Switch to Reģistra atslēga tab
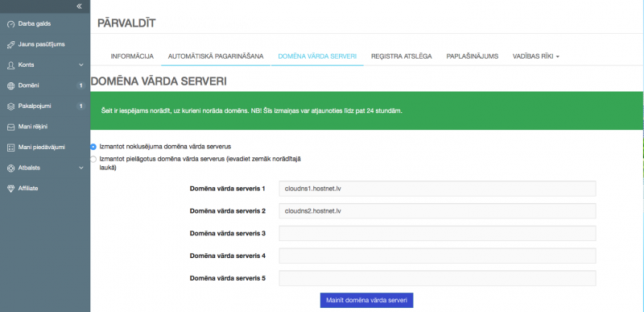The width and height of the screenshot is (644, 312). click(x=401, y=56)
